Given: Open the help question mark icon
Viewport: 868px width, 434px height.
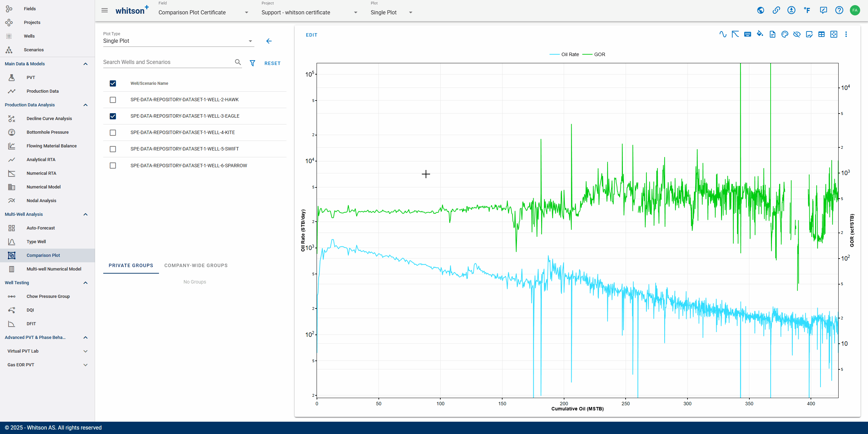Looking at the screenshot, I should 839,10.
